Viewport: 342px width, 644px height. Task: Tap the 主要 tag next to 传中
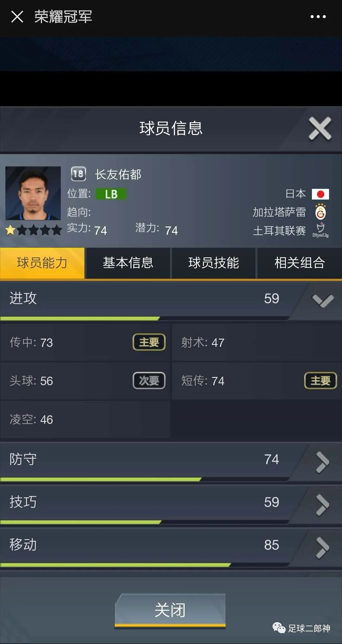(x=149, y=342)
